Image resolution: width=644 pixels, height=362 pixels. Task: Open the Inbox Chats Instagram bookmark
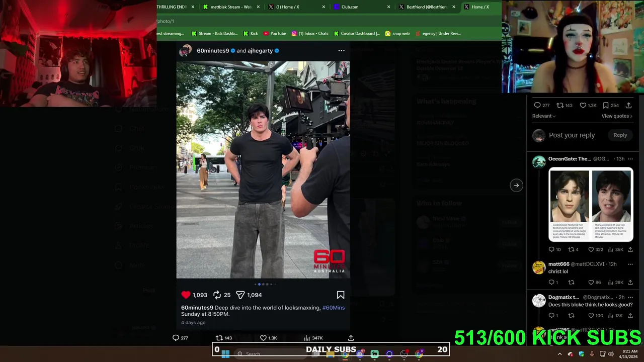pos(310,34)
